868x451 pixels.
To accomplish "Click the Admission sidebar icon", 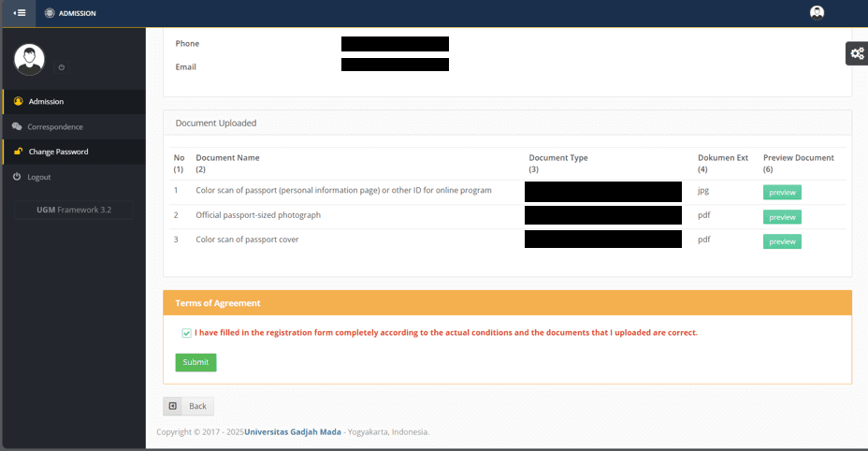I will 19,101.
